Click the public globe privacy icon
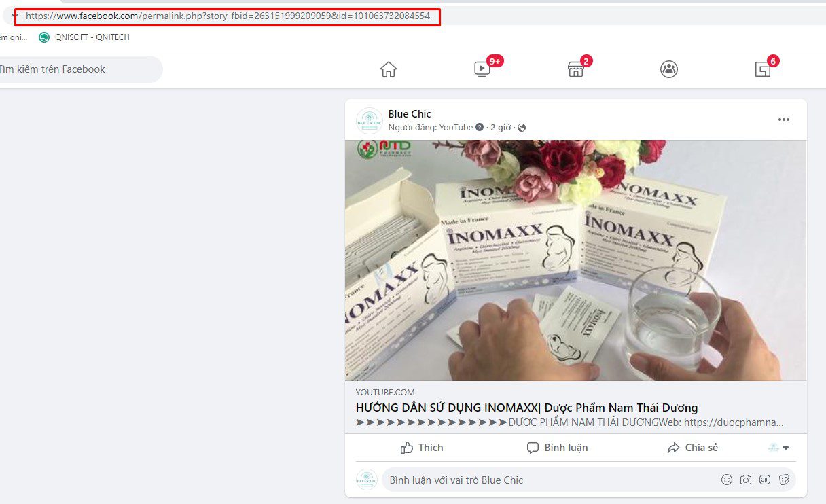The width and height of the screenshot is (826, 504). point(522,128)
